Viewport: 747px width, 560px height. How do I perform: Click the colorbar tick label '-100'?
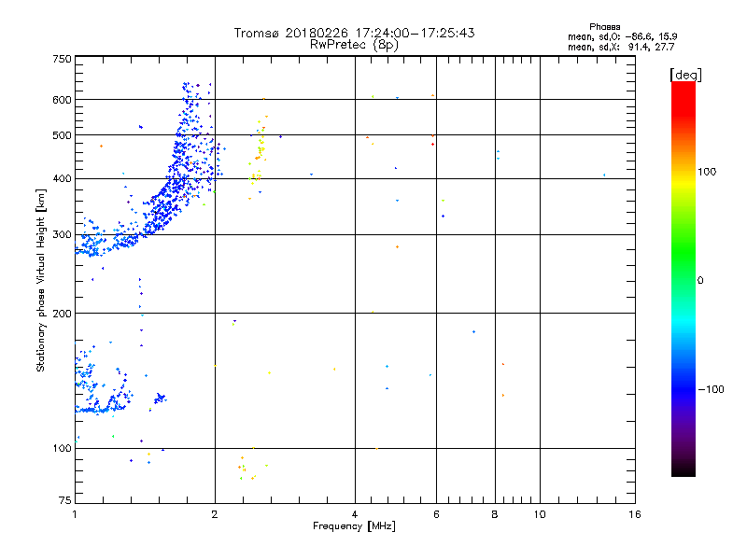coord(711,389)
